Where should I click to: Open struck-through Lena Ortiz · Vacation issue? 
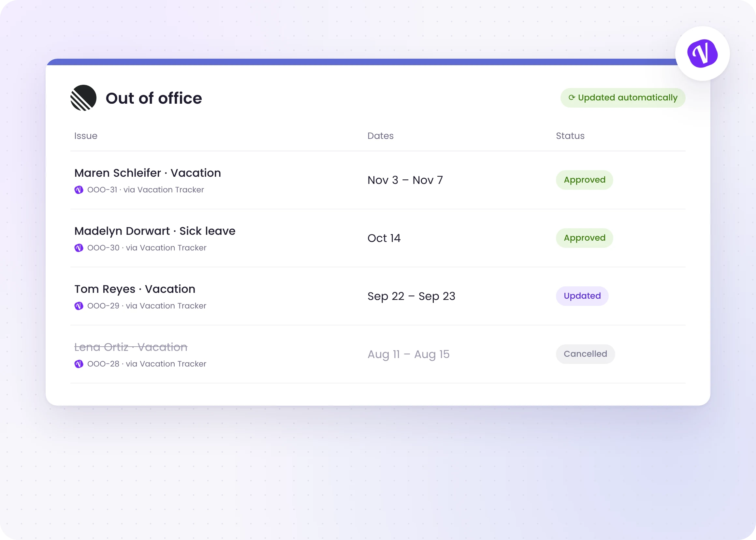pos(131,347)
